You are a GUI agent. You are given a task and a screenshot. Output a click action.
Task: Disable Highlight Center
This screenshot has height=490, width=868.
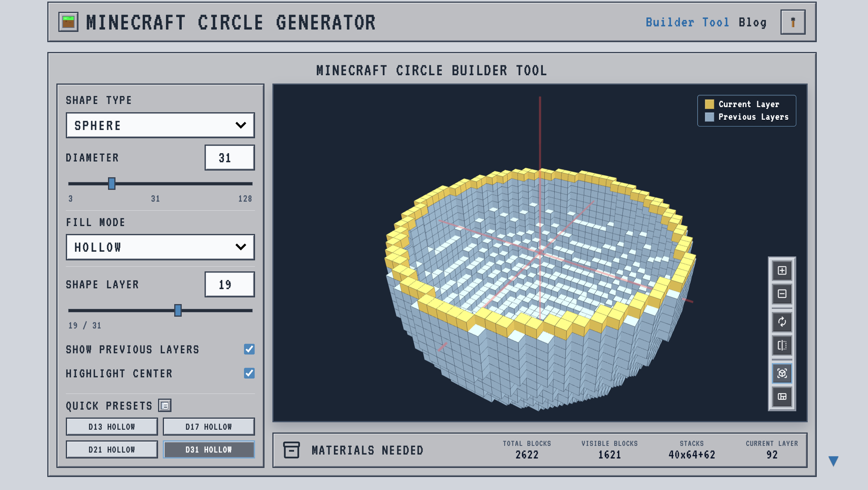pyautogui.click(x=249, y=373)
